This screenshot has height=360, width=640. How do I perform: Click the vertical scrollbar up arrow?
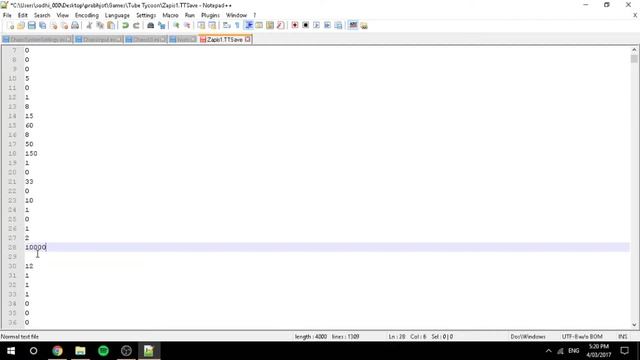634,50
